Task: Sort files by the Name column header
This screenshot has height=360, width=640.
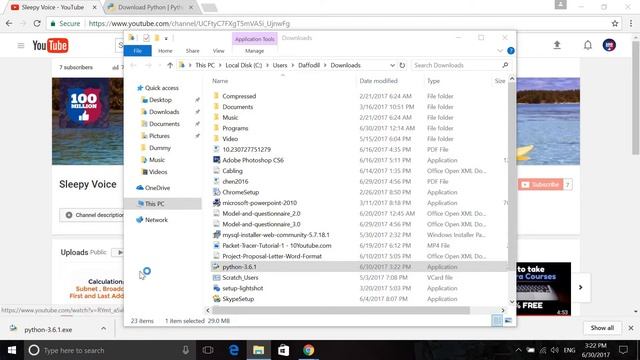Action: pos(220,81)
